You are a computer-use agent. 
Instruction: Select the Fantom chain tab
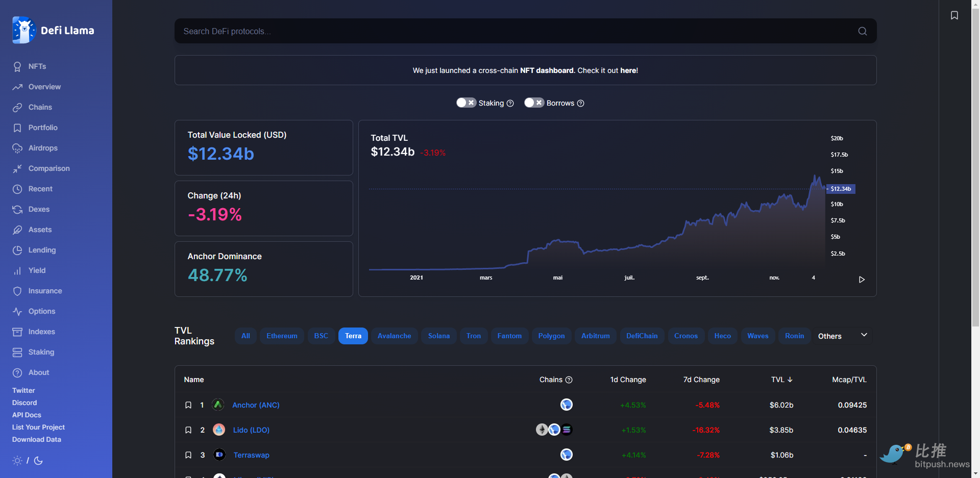point(509,336)
